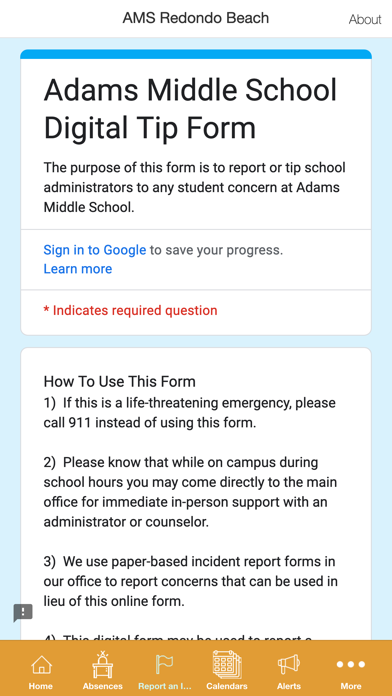The height and width of the screenshot is (696, 392).
Task: Open the Calendars icon
Action: point(227,664)
